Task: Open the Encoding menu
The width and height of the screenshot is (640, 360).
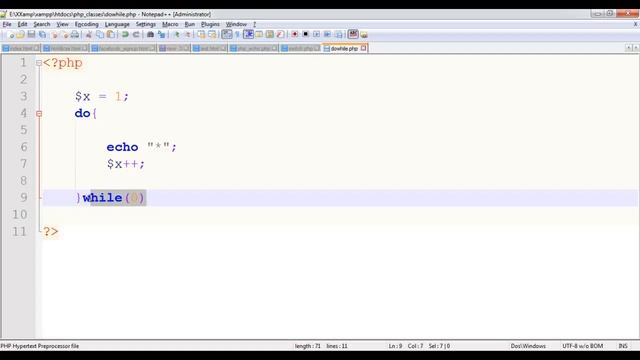Action: [87, 24]
